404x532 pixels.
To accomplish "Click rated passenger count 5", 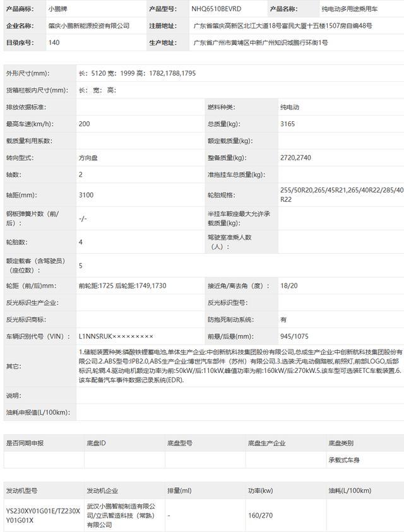I will pyautogui.click(x=80, y=266).
